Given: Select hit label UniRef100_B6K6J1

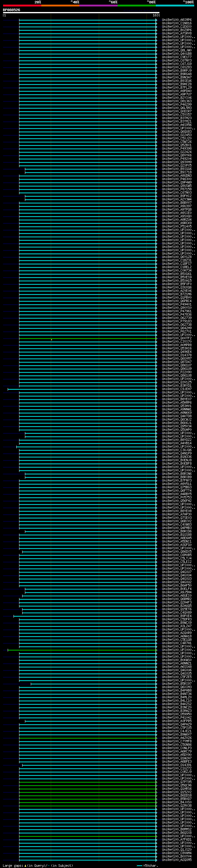Looking at the screenshot, I should [x=177, y=423].
